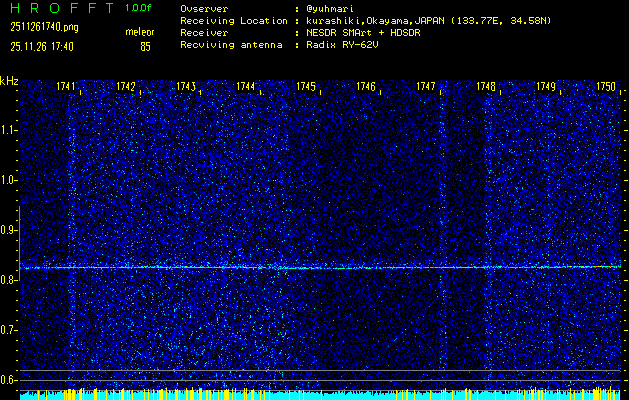Click the 1741 time marker

click(x=67, y=87)
